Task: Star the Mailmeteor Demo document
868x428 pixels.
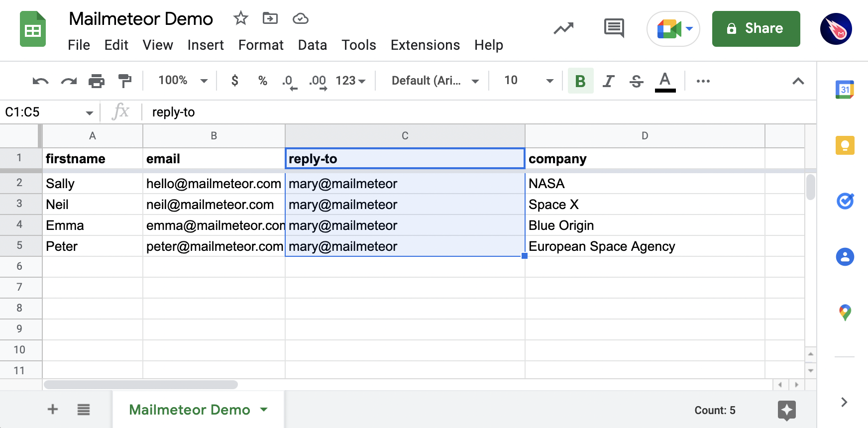Action: 241,18
